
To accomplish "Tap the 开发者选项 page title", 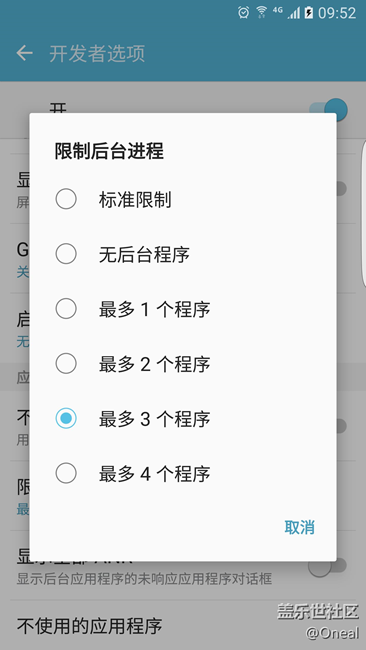I will coord(97,54).
